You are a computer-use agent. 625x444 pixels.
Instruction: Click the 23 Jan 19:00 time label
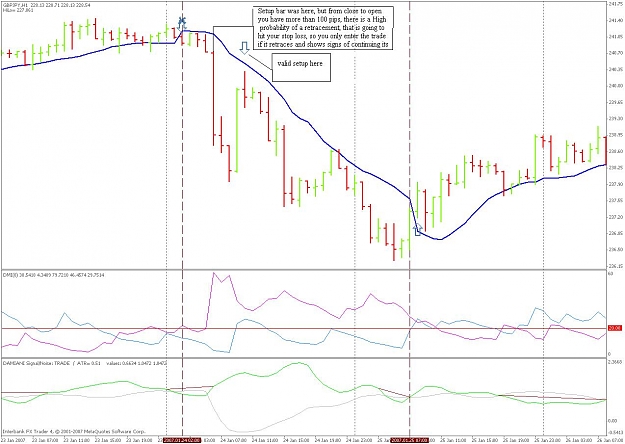140,440
